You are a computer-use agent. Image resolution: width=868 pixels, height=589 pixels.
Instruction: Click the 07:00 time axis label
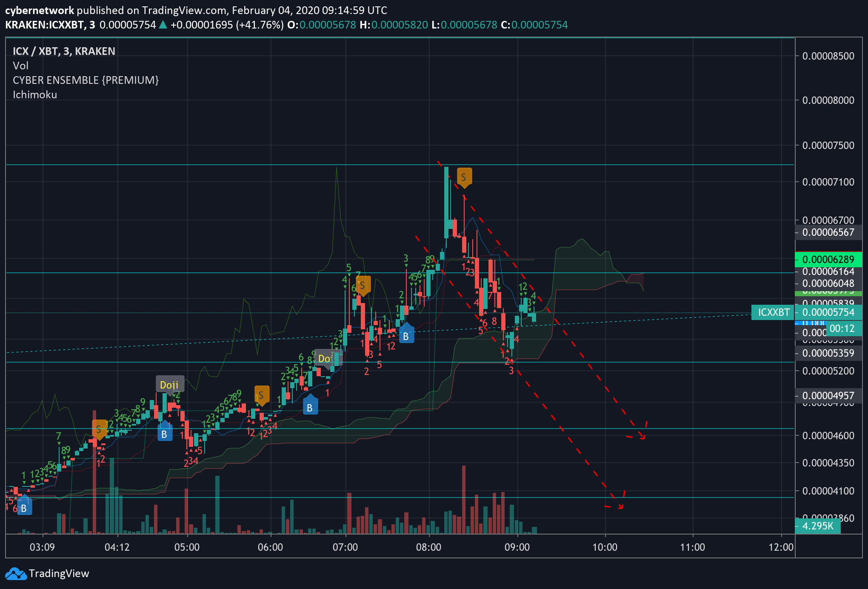click(345, 547)
